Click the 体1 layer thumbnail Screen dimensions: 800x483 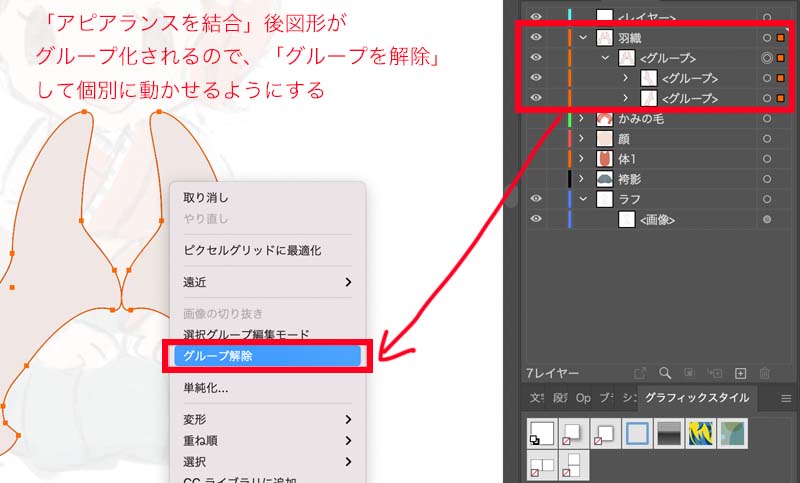[605, 159]
